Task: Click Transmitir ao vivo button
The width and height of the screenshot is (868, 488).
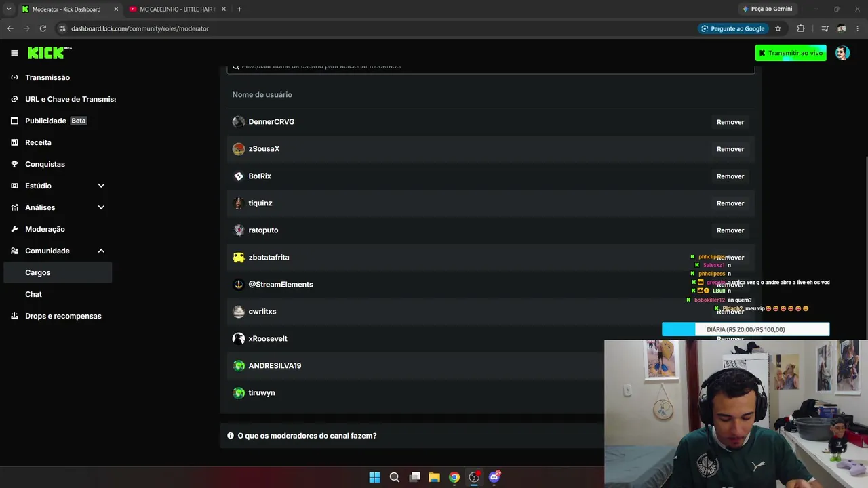Action: [791, 53]
